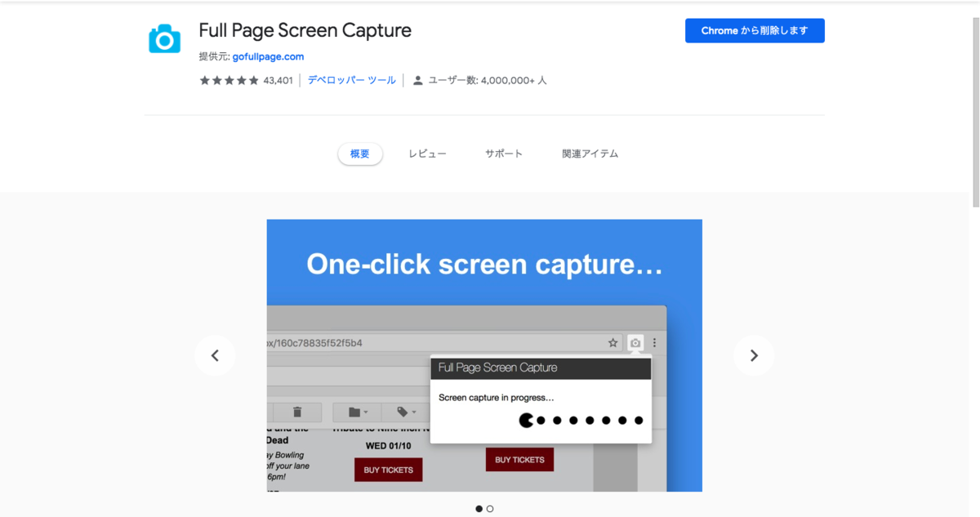Image resolution: width=980 pixels, height=517 pixels.
Task: Switch to the 概要 tab
Action: [360, 154]
